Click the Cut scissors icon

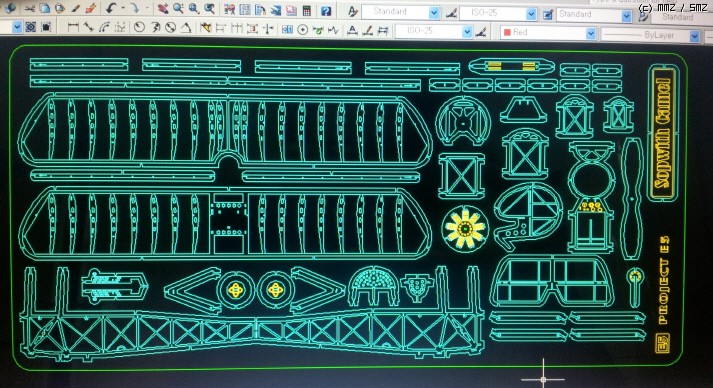point(29,9)
